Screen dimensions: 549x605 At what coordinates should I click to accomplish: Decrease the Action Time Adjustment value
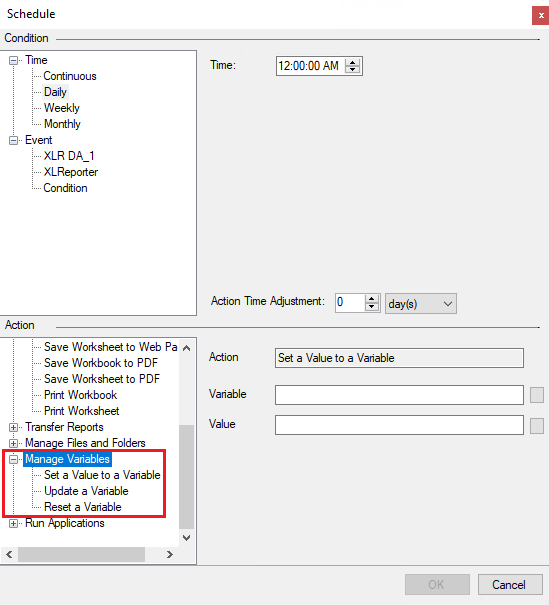[x=372, y=307]
